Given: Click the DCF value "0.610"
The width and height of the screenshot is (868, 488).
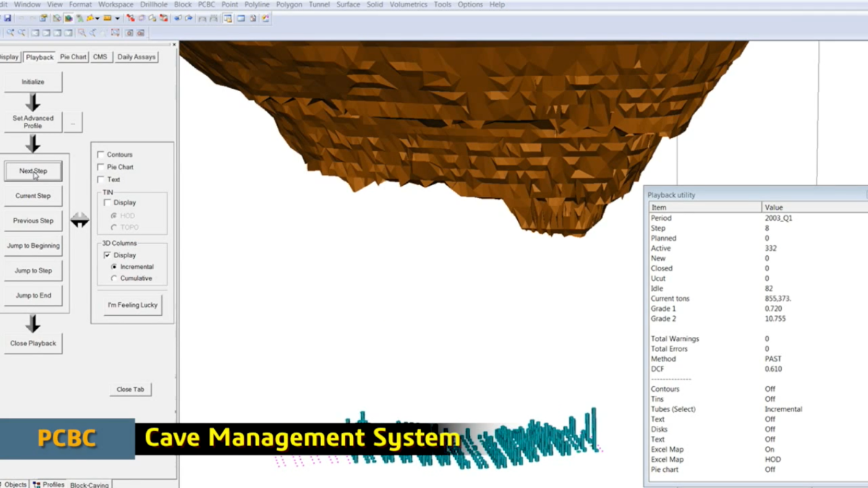Looking at the screenshot, I should coord(773,369).
